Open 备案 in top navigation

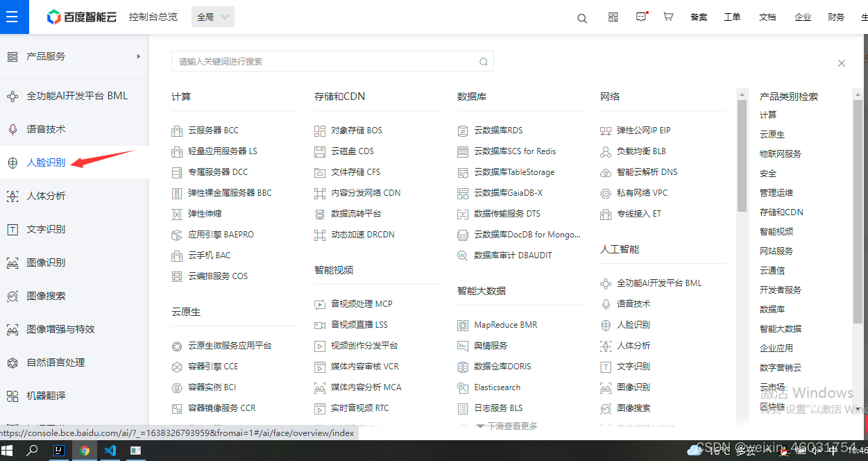699,17
